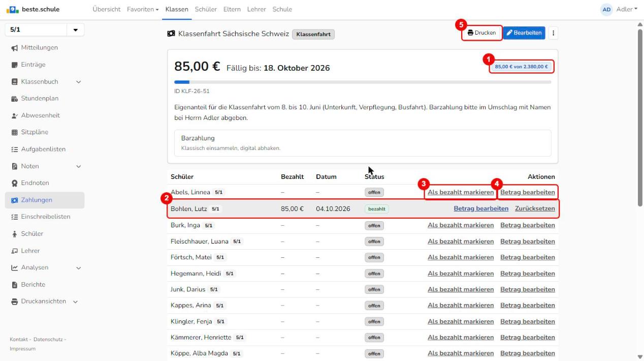
Task: Click the Druckansichten printer icon in sidebar
Action: click(x=14, y=302)
